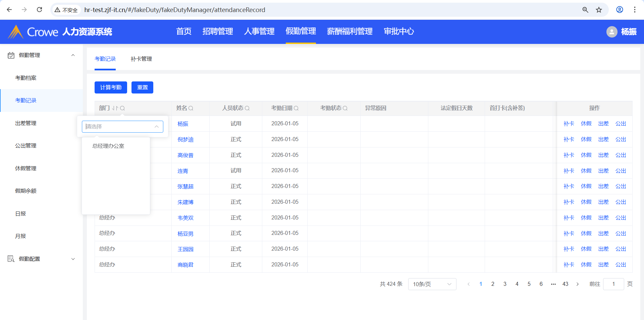
Task: Click the page number jump input field
Action: click(613, 284)
